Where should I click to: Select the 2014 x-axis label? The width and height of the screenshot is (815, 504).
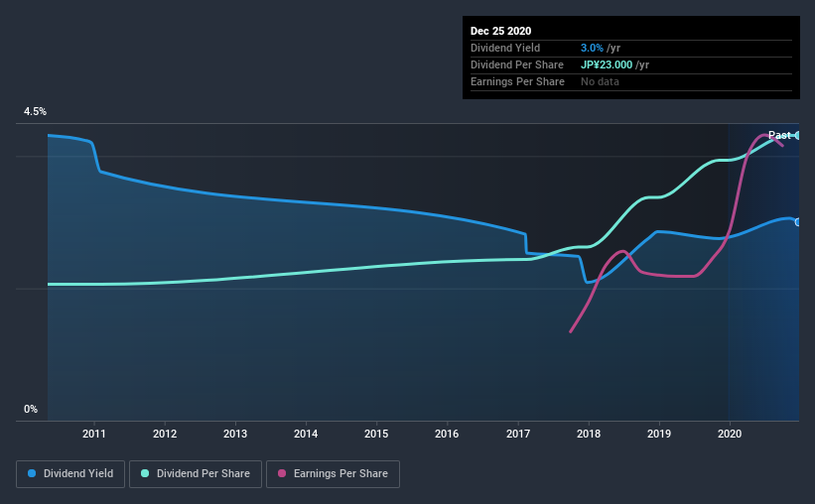coord(306,434)
